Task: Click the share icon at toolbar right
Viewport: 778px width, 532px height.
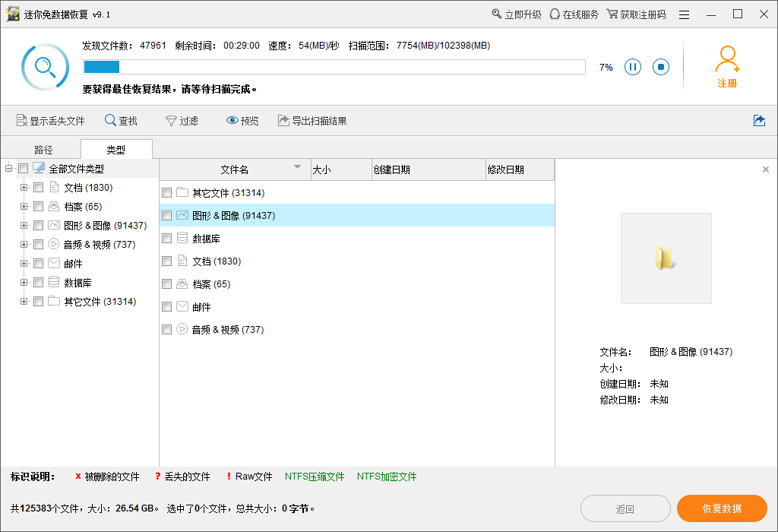Action: [x=759, y=121]
